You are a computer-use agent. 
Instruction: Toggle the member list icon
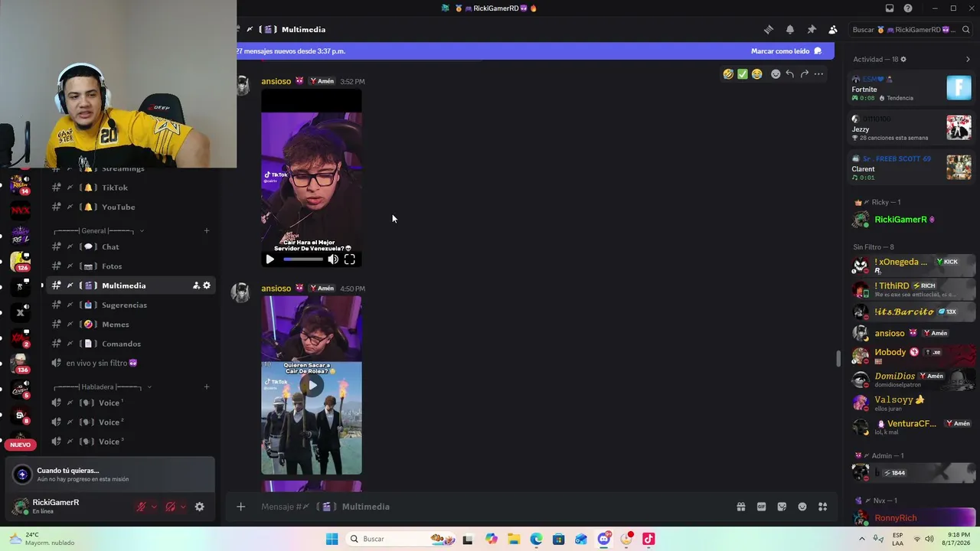pos(833,30)
